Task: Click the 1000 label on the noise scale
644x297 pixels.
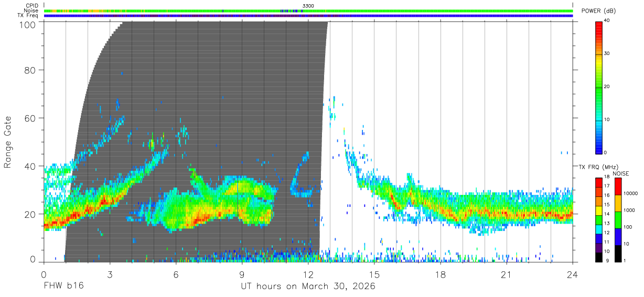Action: (x=628, y=210)
